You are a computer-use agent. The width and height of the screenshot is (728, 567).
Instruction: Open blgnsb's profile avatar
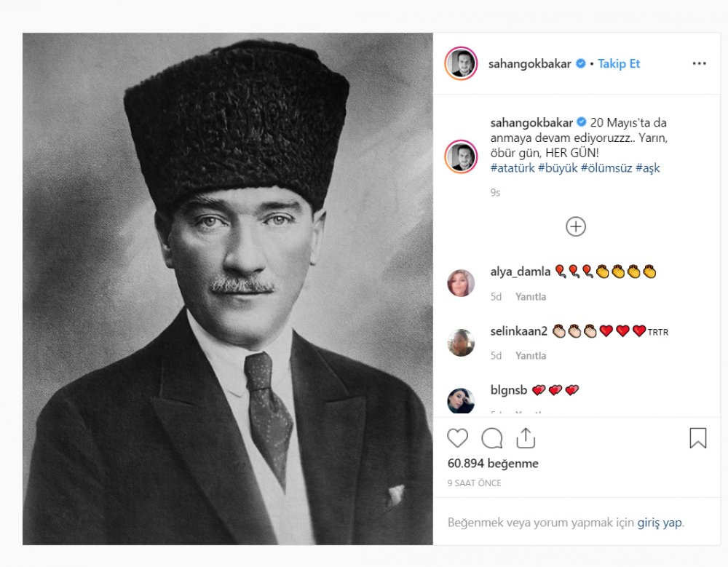461,400
